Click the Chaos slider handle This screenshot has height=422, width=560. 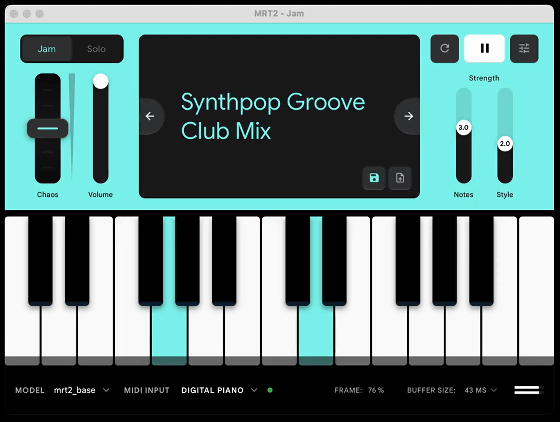coord(48,128)
